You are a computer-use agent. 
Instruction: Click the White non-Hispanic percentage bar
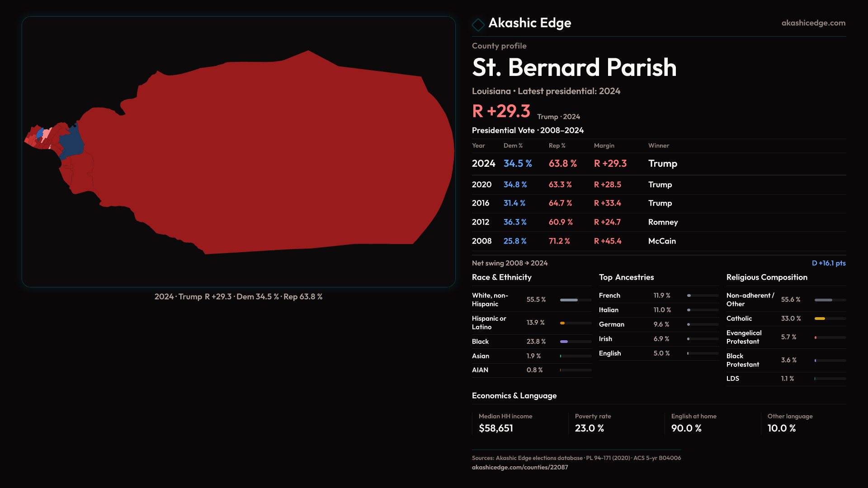(x=569, y=300)
